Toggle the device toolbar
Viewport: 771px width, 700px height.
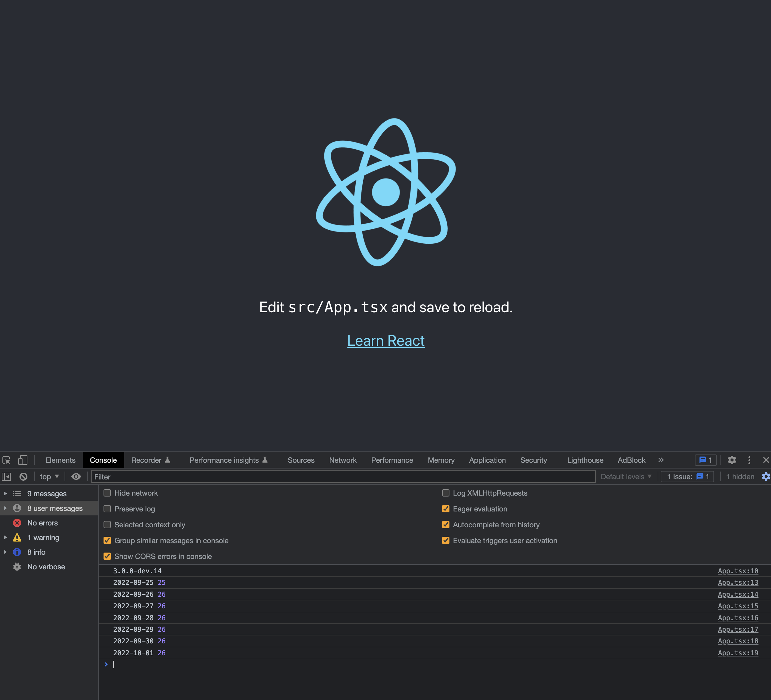[23, 460]
